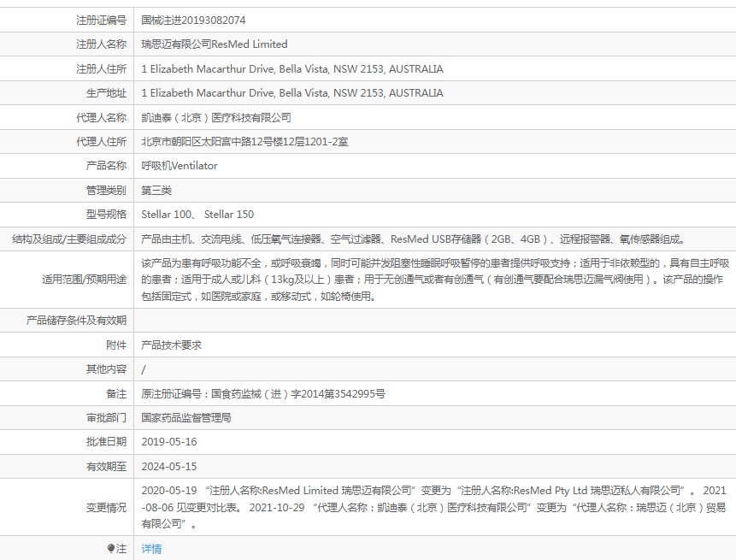
Task: Select agent name 凯迪泰（北京）医疗科技有限公司
Action: pyautogui.click(x=216, y=117)
